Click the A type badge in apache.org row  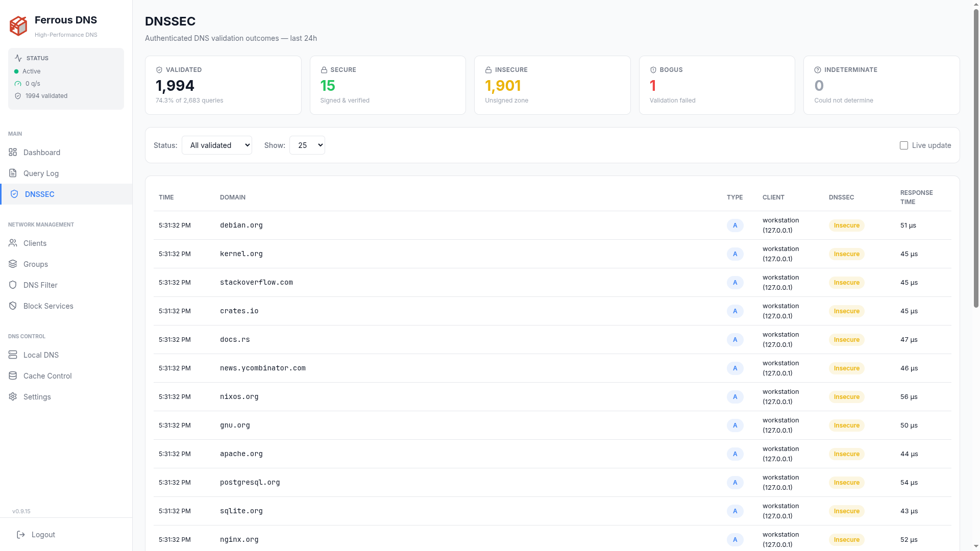735,454
